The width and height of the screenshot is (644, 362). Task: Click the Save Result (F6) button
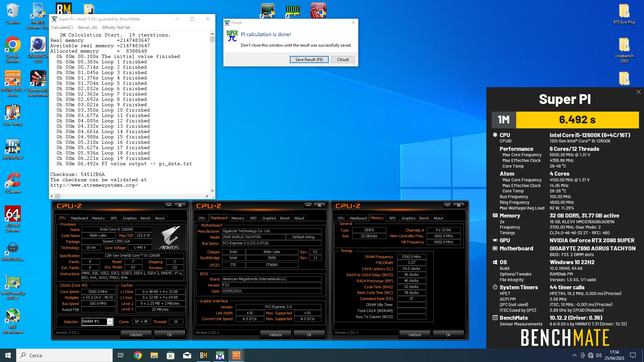click(x=309, y=59)
